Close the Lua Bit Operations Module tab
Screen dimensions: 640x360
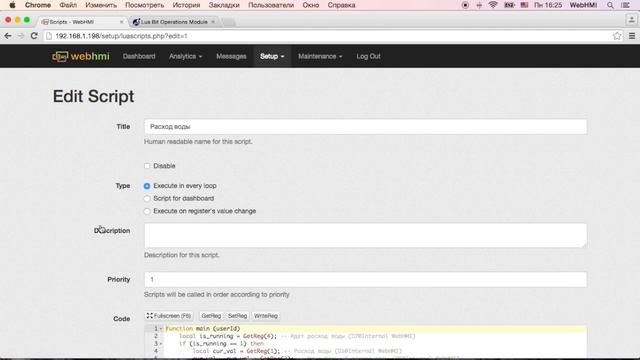tap(213, 22)
